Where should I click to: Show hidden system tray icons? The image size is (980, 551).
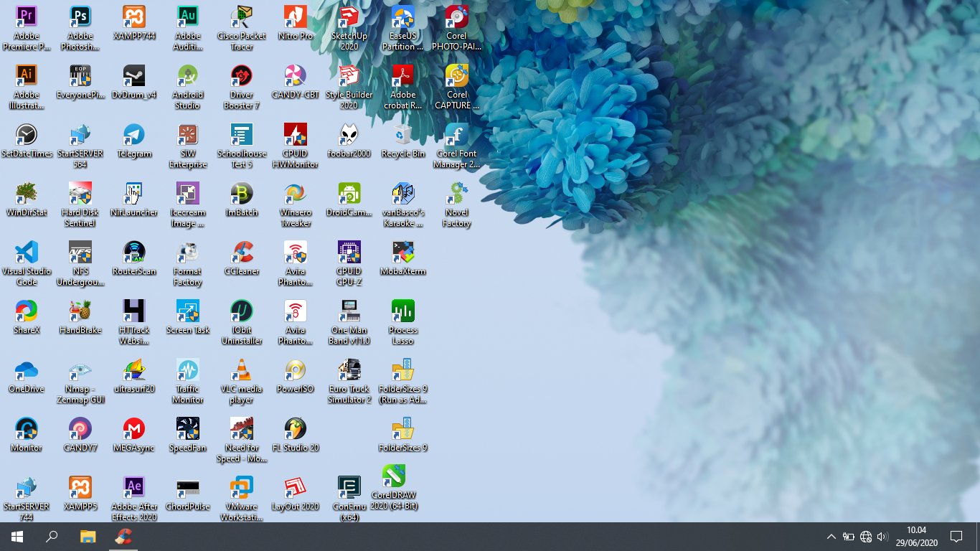coord(831,537)
